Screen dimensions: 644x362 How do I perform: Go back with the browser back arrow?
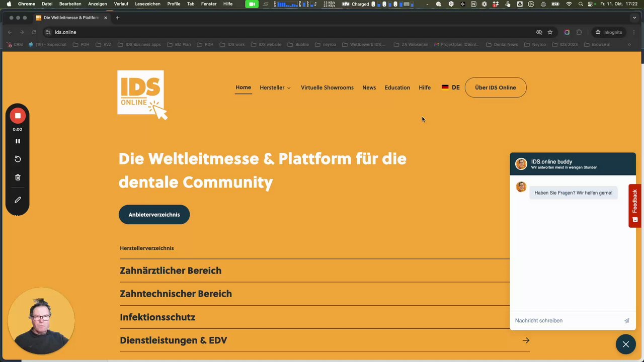10,32
